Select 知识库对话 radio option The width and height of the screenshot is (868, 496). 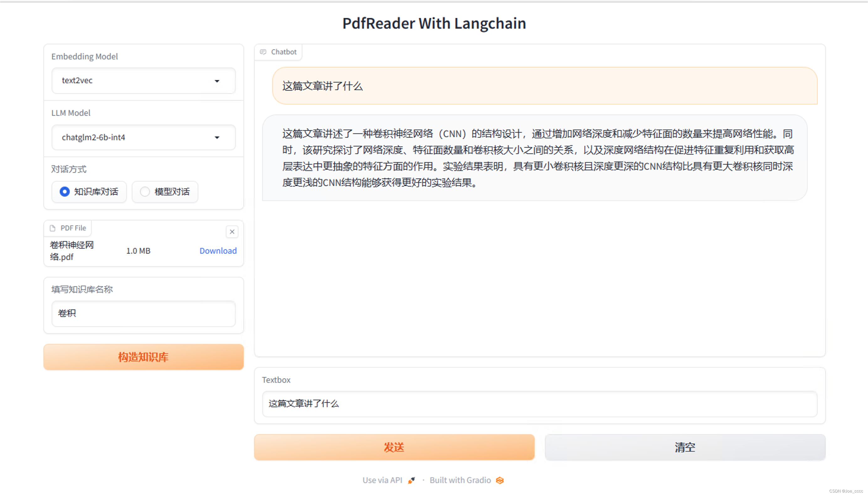pos(65,192)
